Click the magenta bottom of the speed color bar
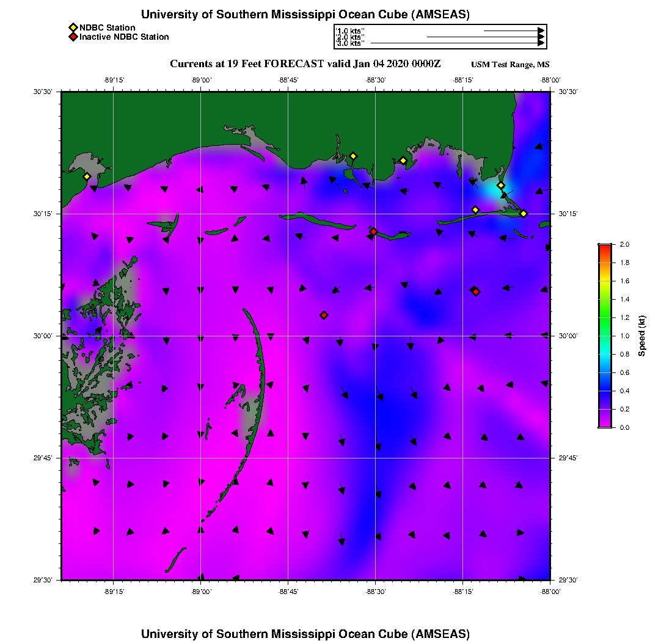Screen dimensions: 672x641 point(604,424)
